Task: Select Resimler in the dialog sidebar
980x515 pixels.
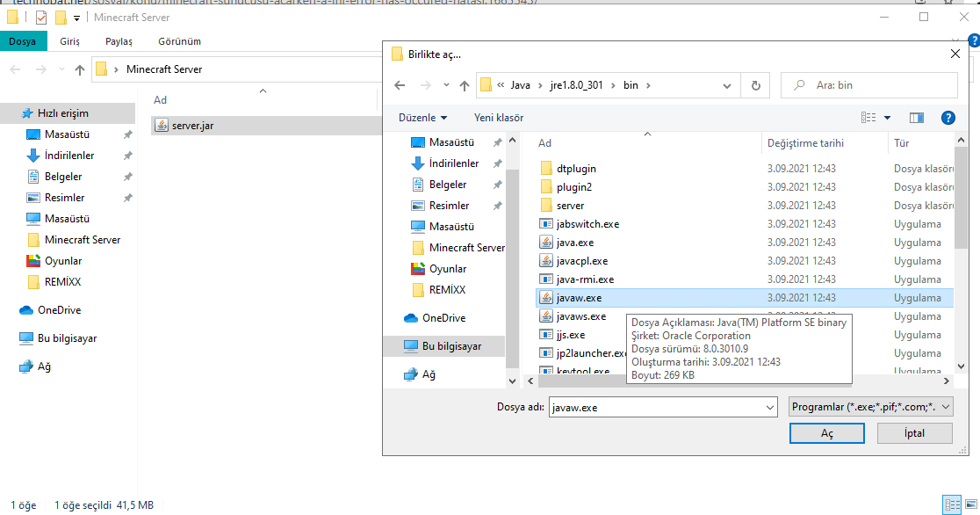Action: [x=449, y=206]
